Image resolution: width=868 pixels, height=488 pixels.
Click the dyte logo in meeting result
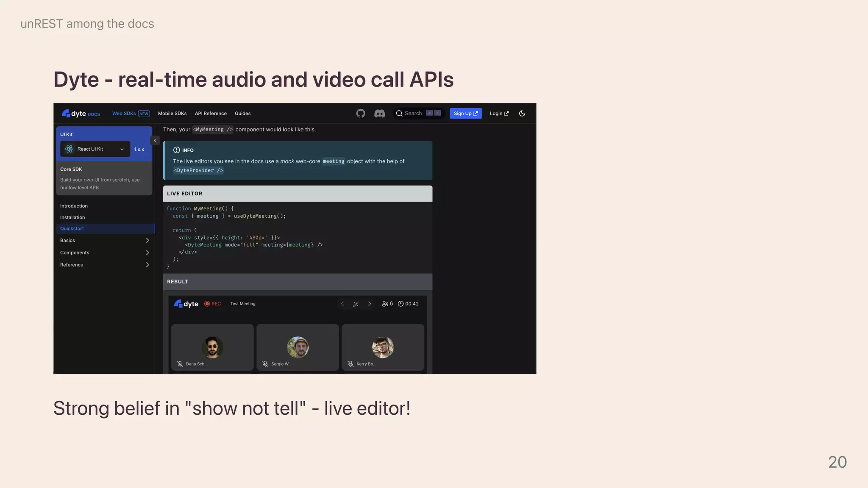(186, 304)
